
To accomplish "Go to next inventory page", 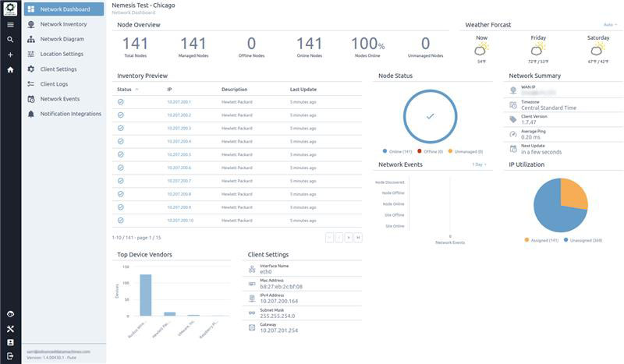I will point(348,238).
